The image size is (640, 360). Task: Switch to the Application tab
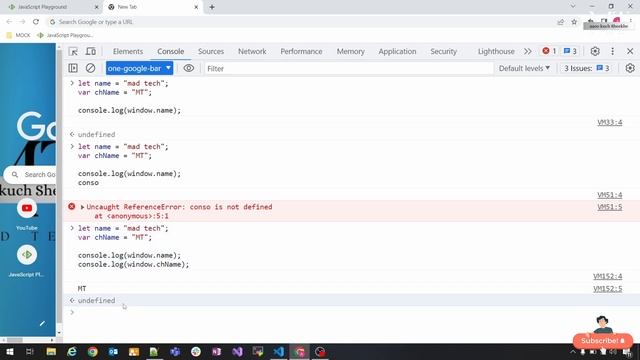[x=397, y=51]
